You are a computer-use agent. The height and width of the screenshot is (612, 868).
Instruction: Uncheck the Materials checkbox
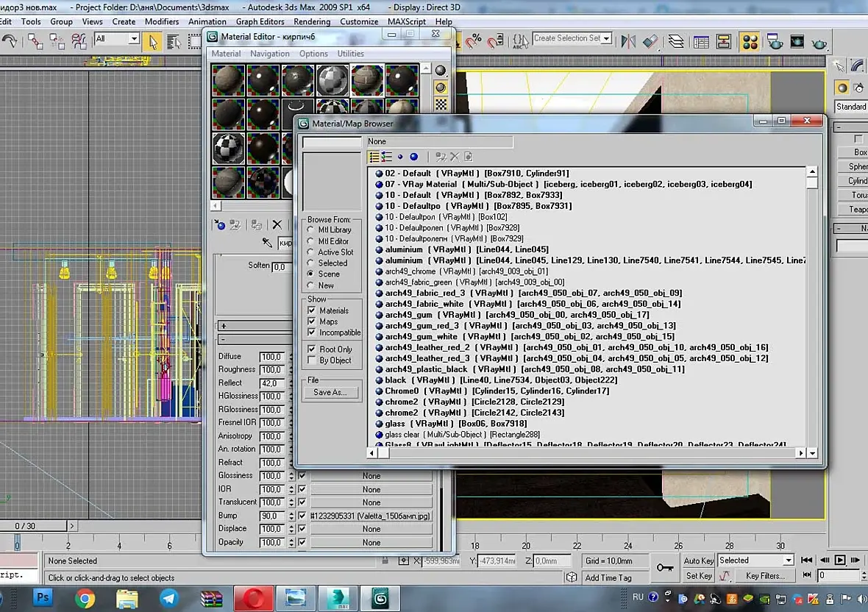312,310
